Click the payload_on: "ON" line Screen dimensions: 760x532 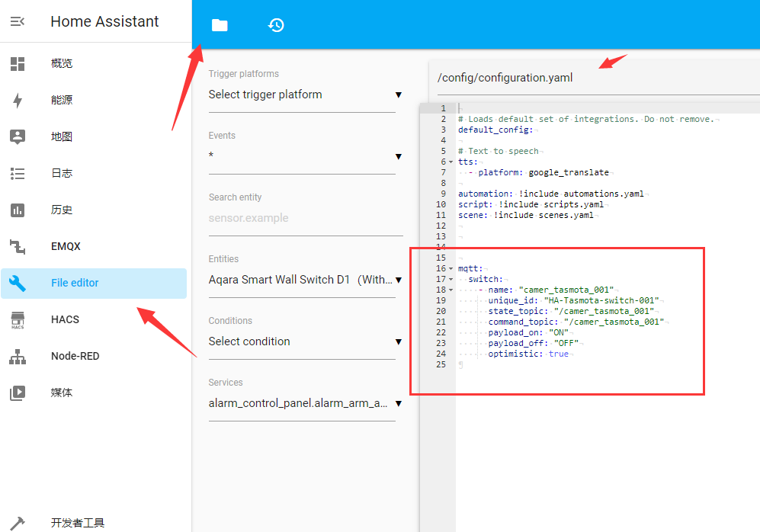(x=528, y=332)
